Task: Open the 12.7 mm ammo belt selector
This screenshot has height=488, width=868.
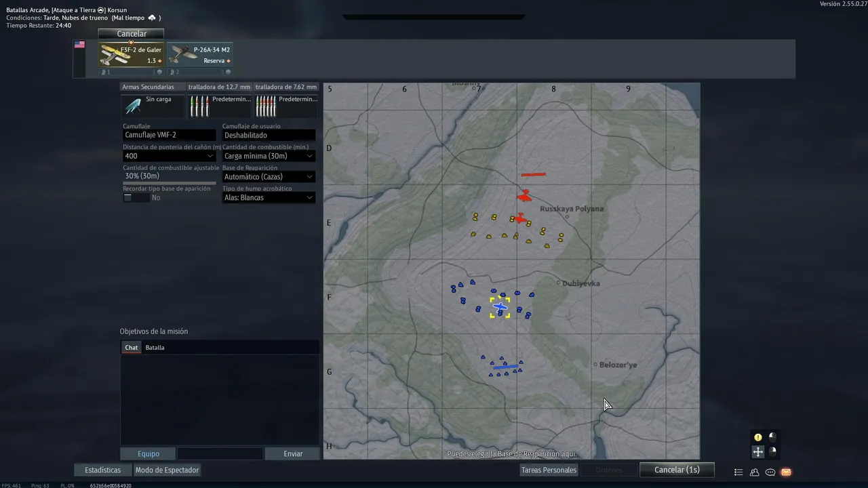Action: pos(219,106)
